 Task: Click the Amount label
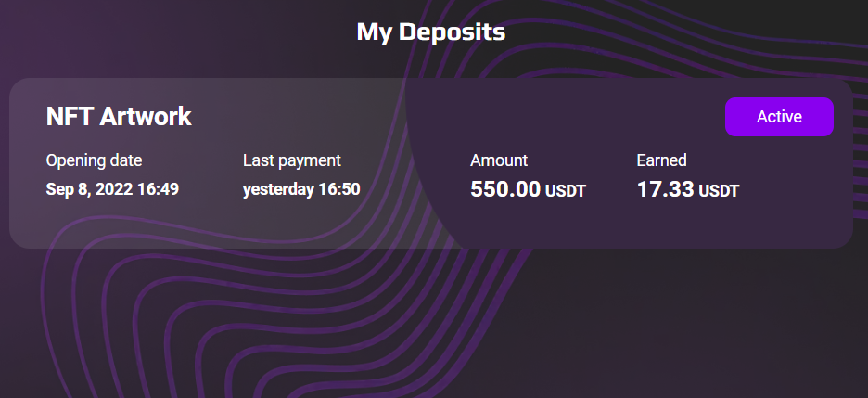499,160
